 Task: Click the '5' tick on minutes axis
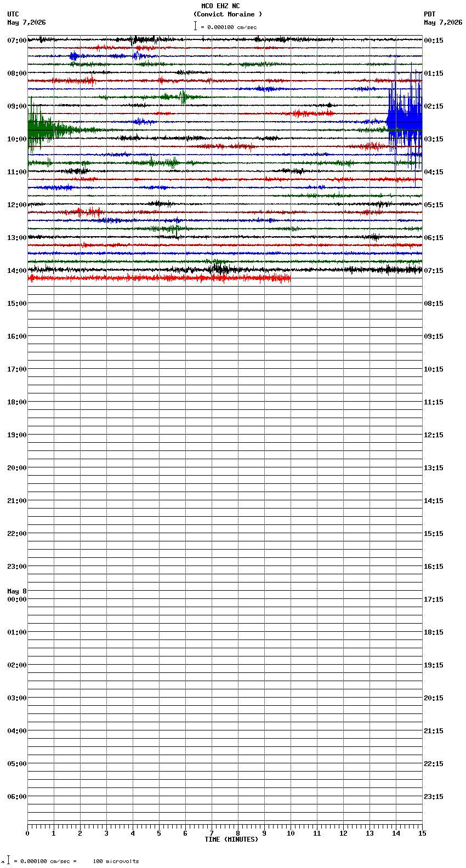159,833
